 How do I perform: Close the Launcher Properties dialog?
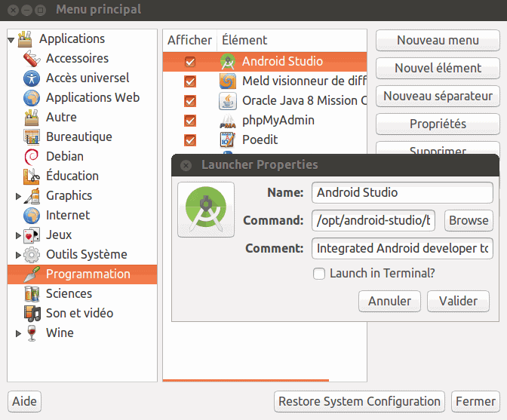coord(186,166)
